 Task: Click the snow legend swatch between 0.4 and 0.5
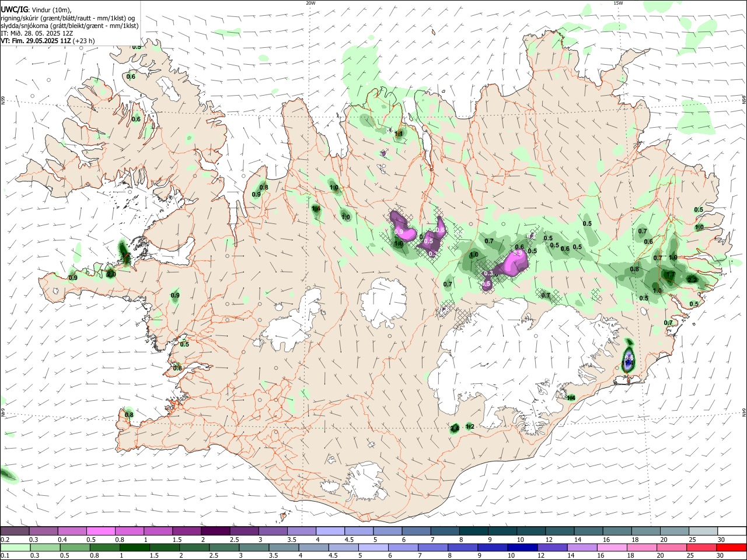(72, 531)
